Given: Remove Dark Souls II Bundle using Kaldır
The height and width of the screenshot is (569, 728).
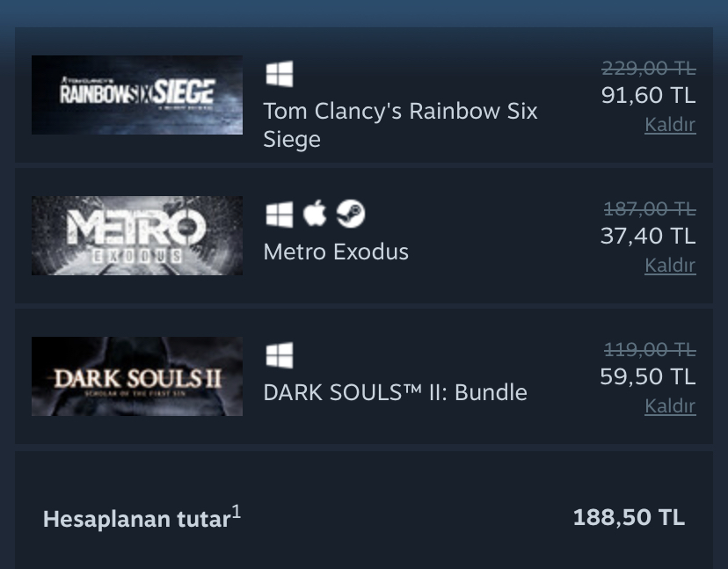Looking at the screenshot, I should pyautogui.click(x=670, y=406).
